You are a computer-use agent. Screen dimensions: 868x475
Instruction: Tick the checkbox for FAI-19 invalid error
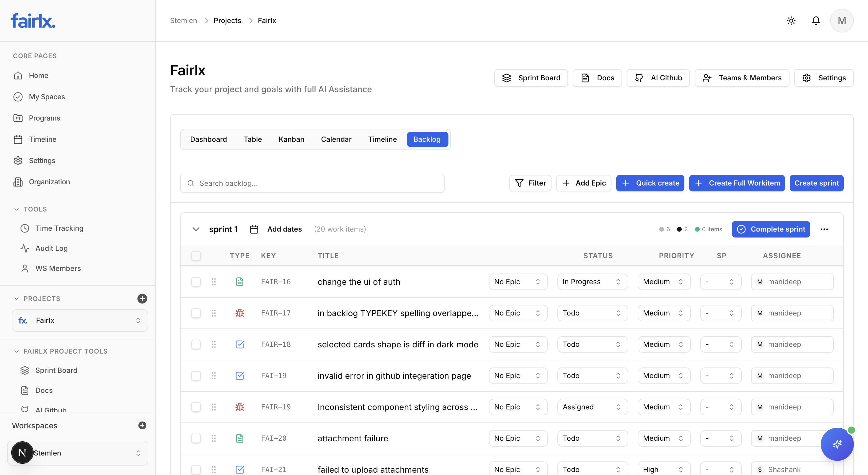(x=196, y=376)
